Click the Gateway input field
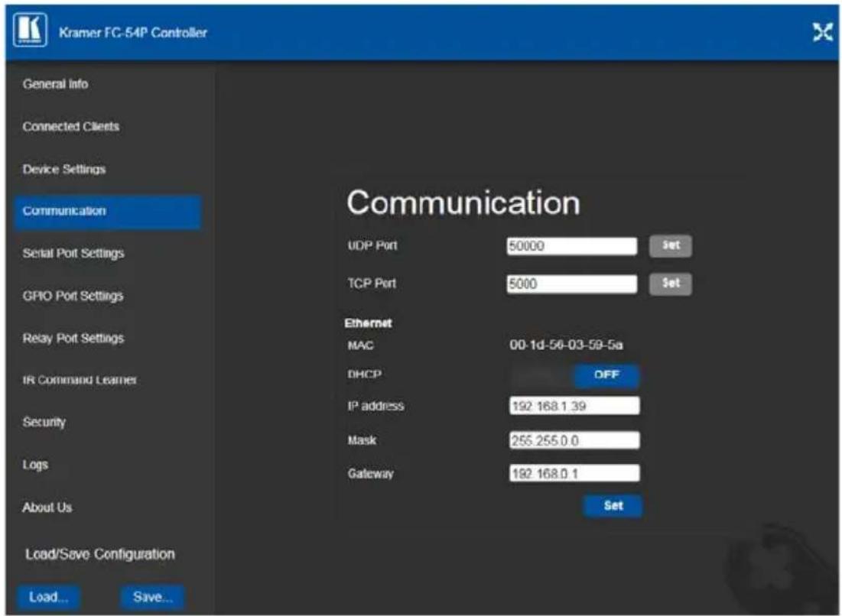Screen dimensions: 842x616 (x=574, y=473)
